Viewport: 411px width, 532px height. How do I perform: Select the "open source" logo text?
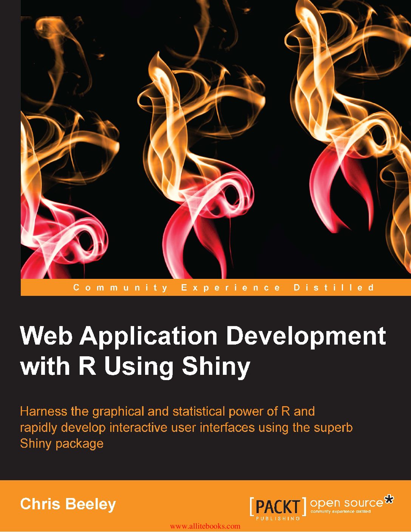(x=346, y=503)
